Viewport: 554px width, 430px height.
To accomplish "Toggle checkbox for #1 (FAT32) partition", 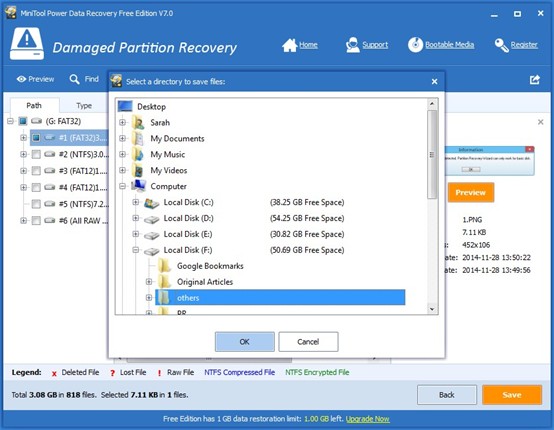I will point(36,138).
